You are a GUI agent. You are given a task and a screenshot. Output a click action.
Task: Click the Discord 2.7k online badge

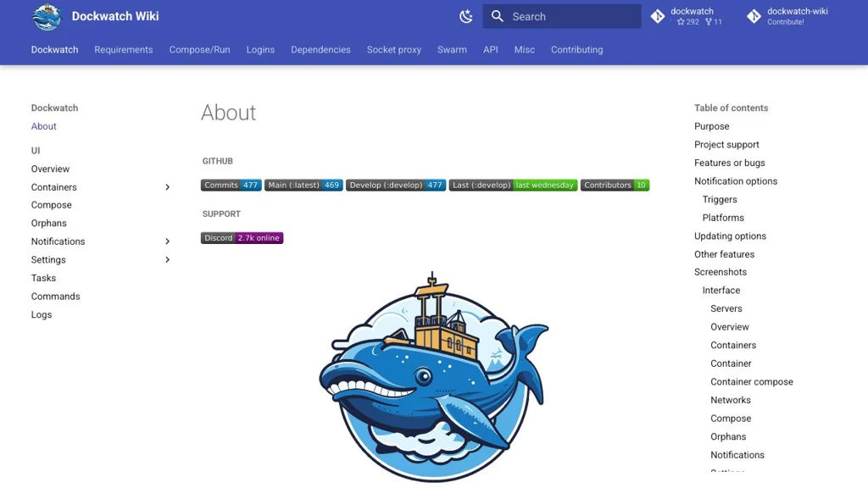tap(242, 238)
